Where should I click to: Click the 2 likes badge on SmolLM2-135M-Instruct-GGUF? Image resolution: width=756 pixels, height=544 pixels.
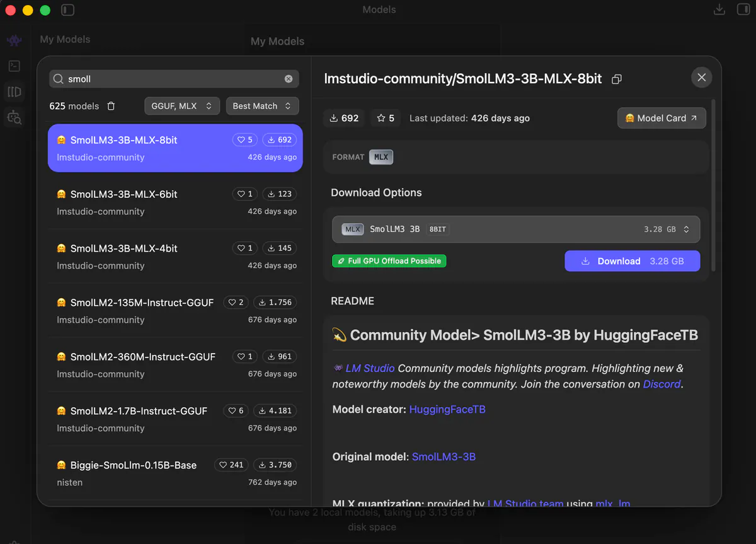[236, 303]
